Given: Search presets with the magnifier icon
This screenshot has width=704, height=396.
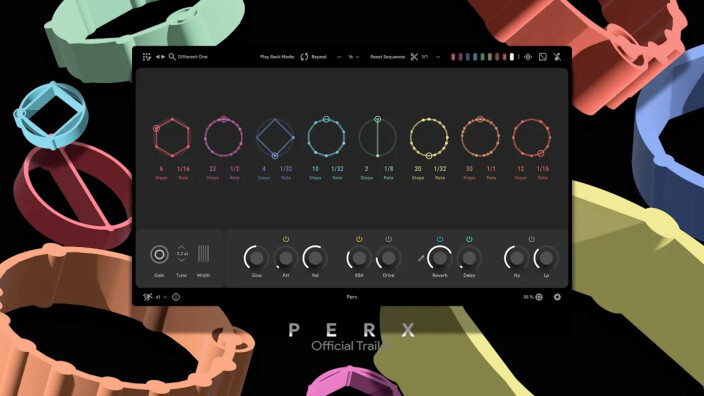Looking at the screenshot, I should click(172, 57).
